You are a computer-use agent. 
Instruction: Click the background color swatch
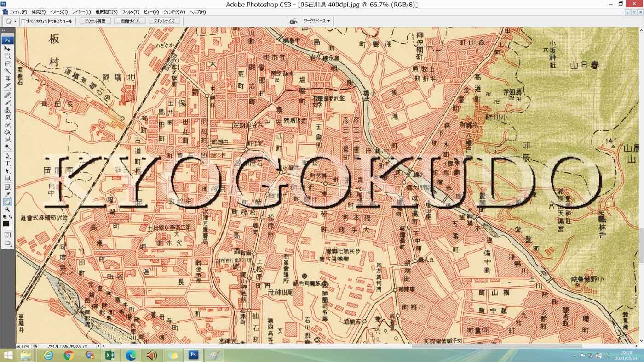(x=10, y=226)
